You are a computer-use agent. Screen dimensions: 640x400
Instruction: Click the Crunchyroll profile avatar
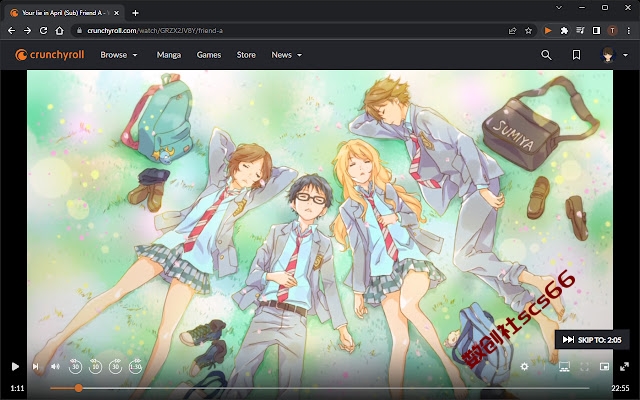point(608,55)
